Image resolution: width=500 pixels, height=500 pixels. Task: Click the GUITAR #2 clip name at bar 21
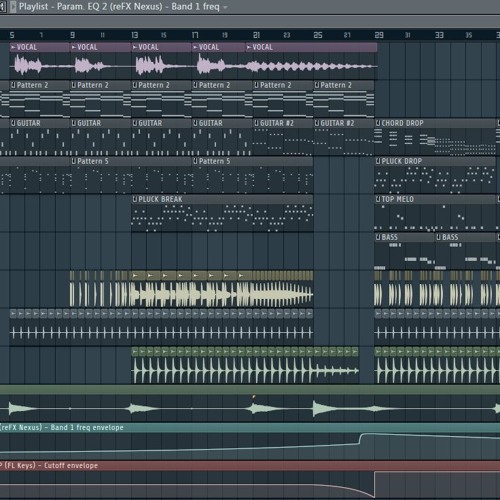[277, 123]
